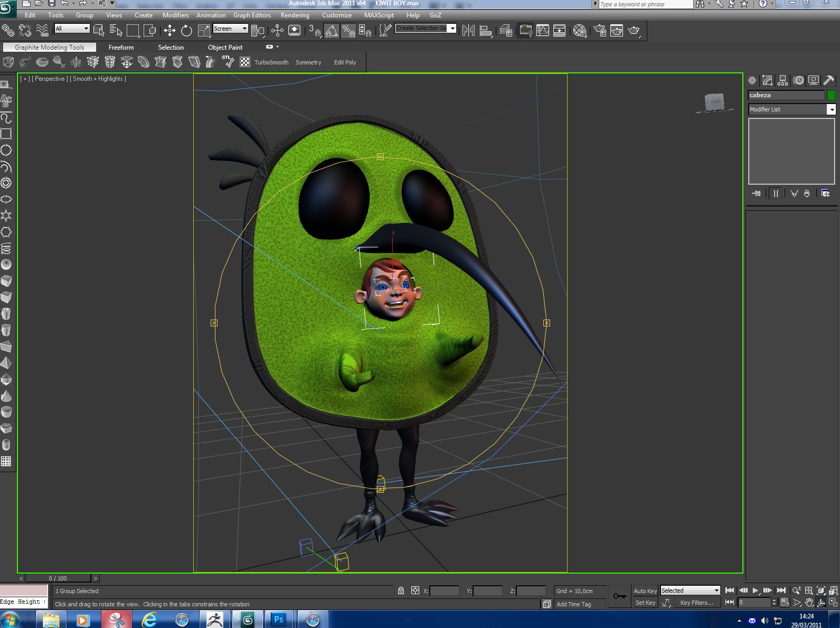Click the green object color swatch
The width and height of the screenshot is (840, 628).
coord(831,95)
